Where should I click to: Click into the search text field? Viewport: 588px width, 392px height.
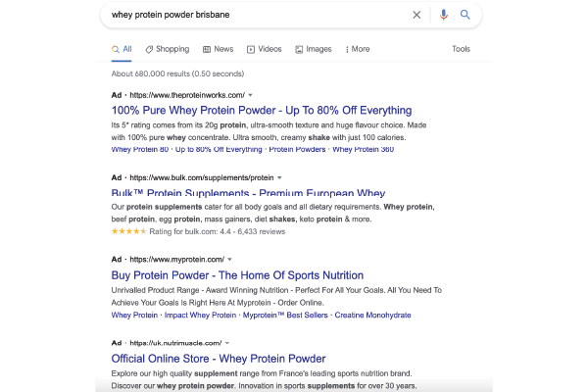coord(259,15)
